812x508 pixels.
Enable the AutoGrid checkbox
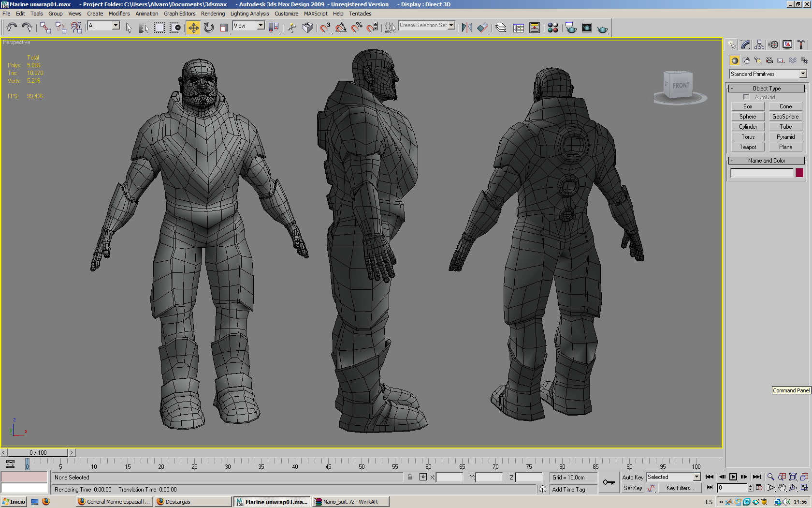click(747, 97)
